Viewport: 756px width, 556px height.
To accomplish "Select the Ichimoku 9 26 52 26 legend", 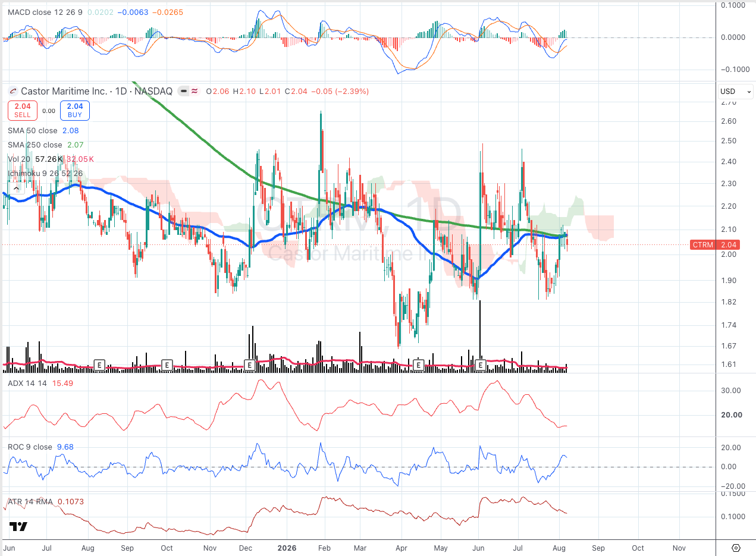I will [45, 173].
